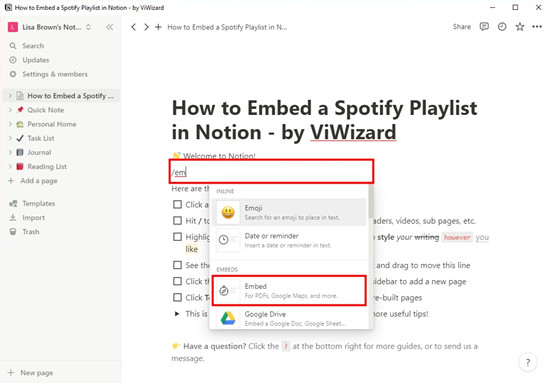Open the Quick Note page in sidebar

point(46,110)
